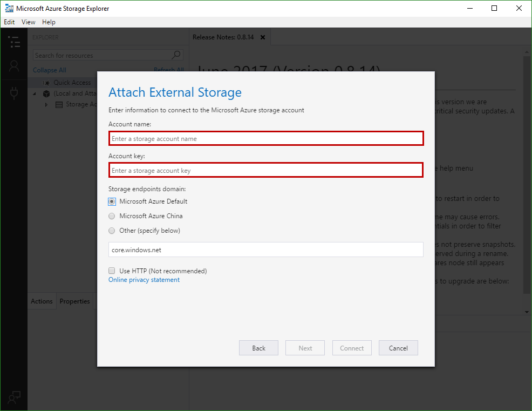Click the search magnifier icon
This screenshot has width=532, height=411.
coord(176,55)
